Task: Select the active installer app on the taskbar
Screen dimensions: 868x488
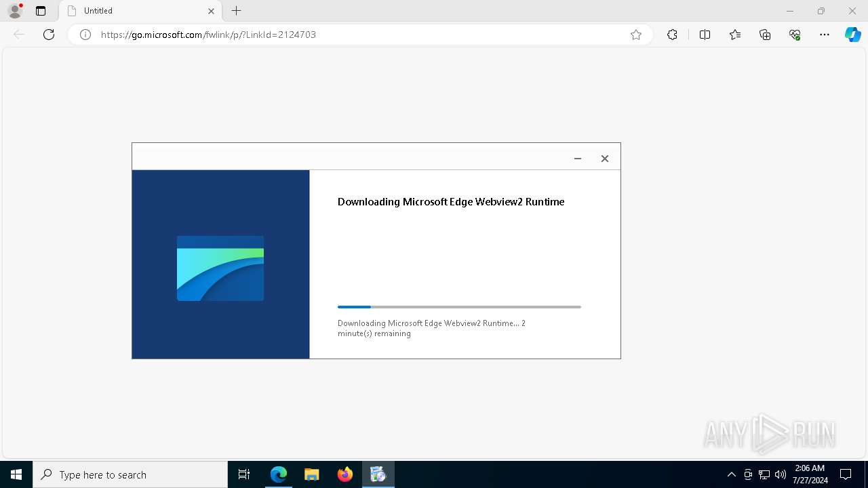Action: (x=378, y=474)
